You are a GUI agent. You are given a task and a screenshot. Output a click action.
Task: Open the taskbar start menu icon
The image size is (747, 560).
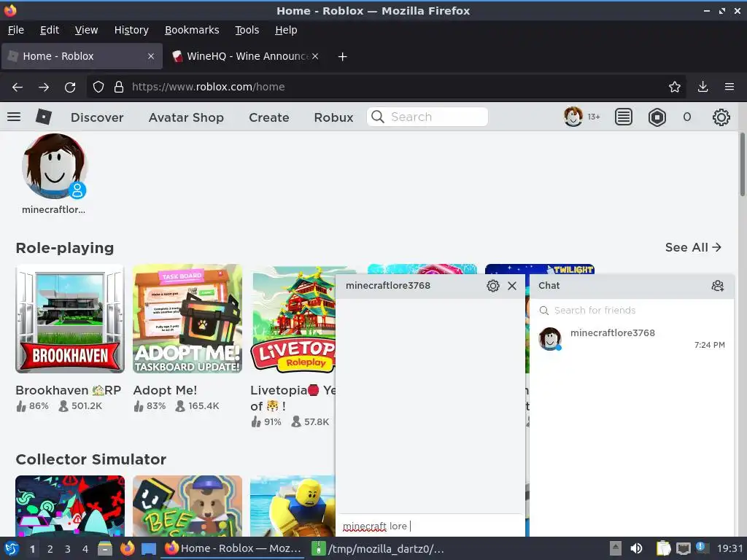coord(12,548)
